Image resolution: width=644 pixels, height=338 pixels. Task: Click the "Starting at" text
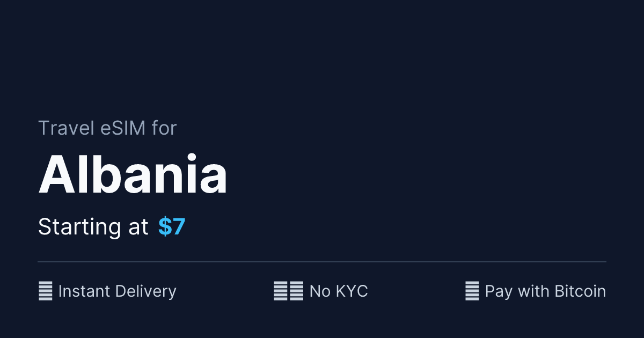pyautogui.click(x=93, y=227)
